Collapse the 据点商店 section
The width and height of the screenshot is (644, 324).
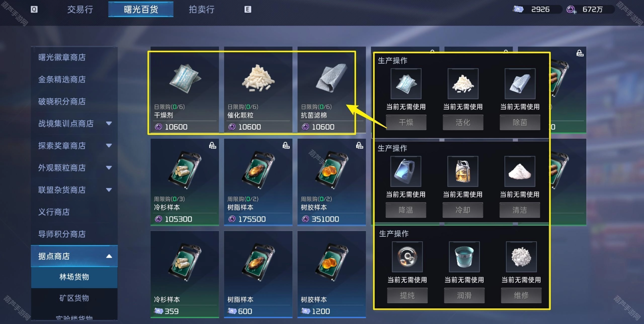coord(109,256)
